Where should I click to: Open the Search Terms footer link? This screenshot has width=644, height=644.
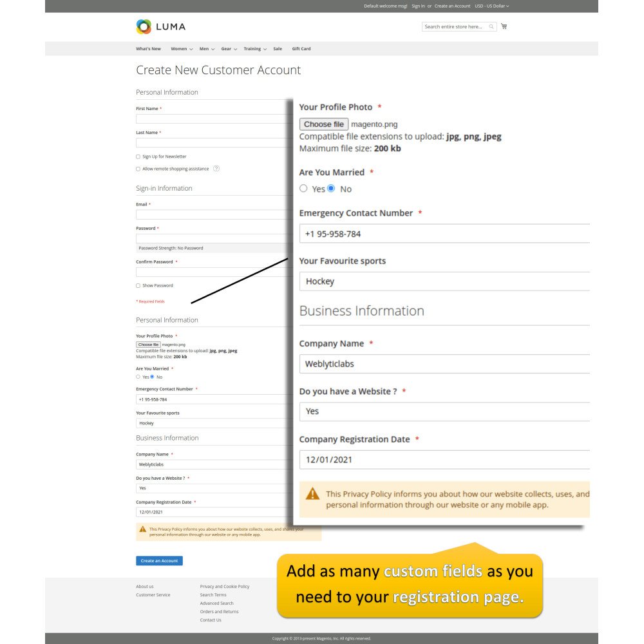213,594
